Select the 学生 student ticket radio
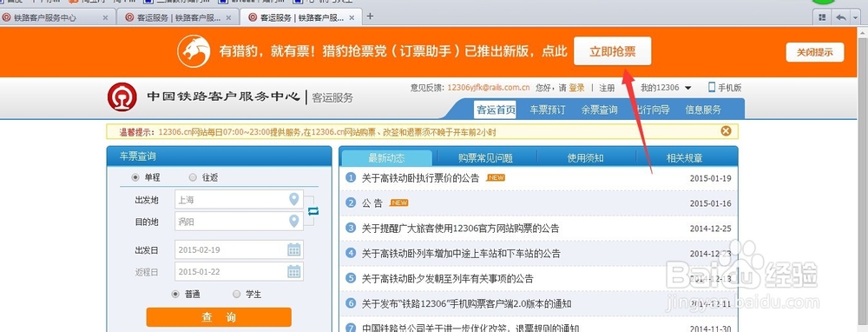This screenshot has width=868, height=332. (x=236, y=295)
